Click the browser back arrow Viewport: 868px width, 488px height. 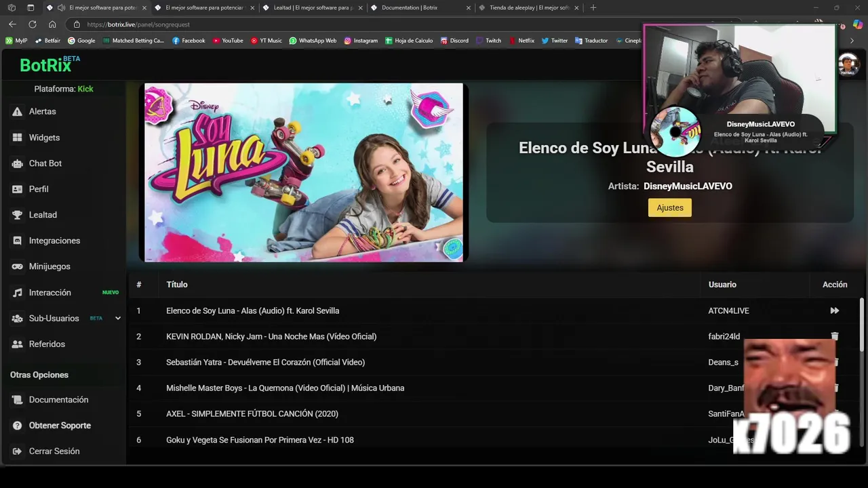pyautogui.click(x=12, y=24)
